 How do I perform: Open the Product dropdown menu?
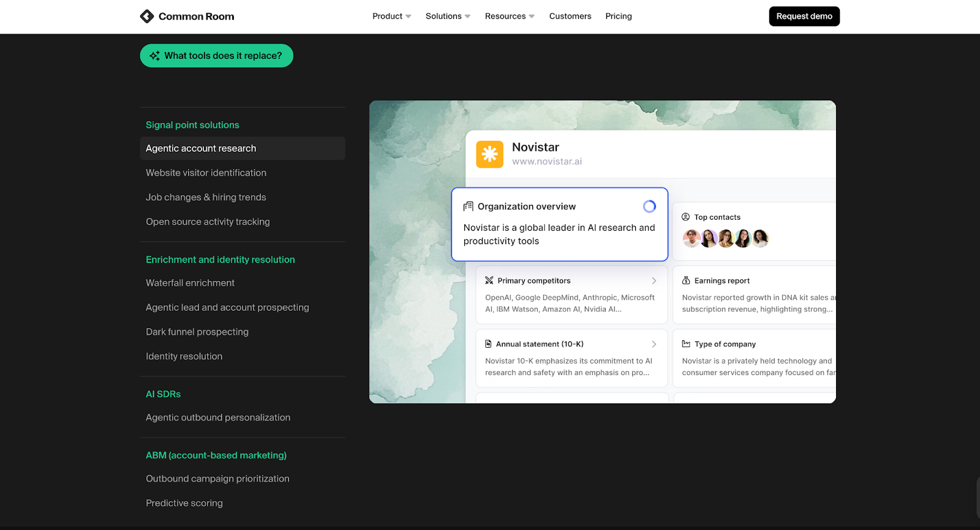392,17
